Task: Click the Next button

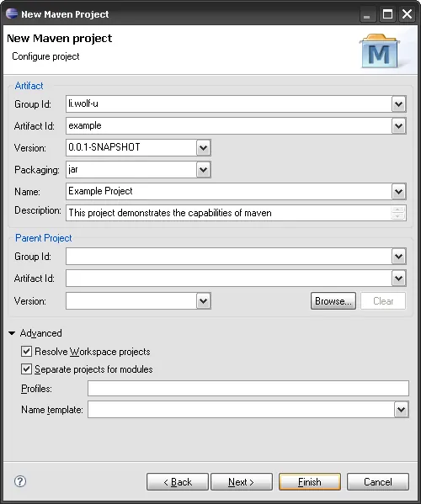Action: pyautogui.click(x=242, y=481)
